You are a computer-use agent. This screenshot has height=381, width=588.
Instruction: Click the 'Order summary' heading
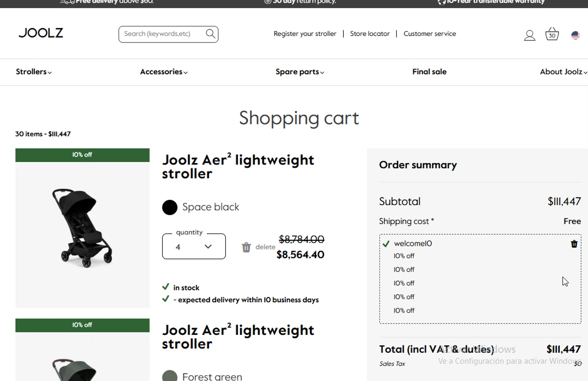click(418, 165)
